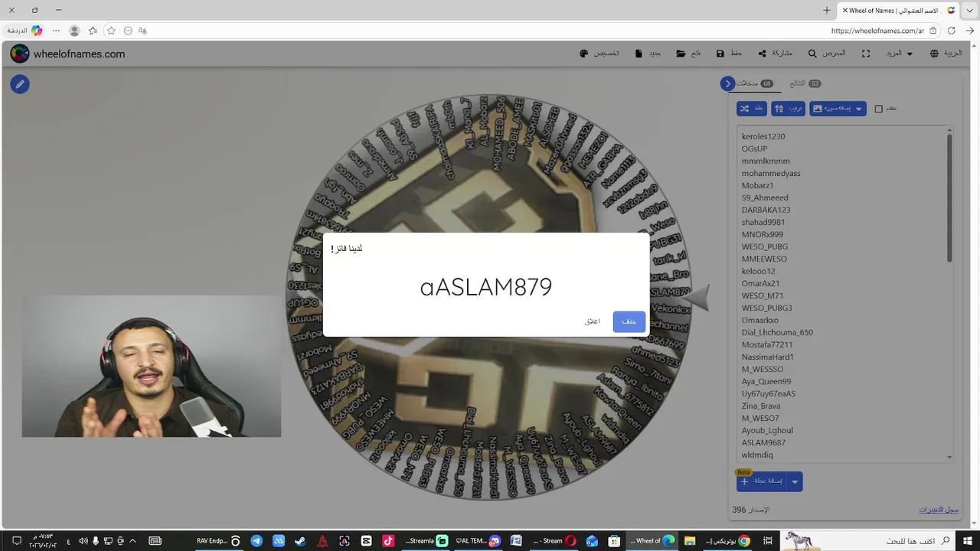Select entry DARBAKA123 in the list

click(766, 210)
